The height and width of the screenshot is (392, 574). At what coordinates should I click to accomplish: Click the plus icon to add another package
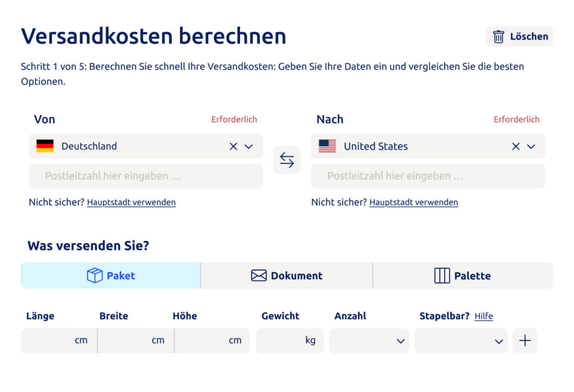click(525, 340)
